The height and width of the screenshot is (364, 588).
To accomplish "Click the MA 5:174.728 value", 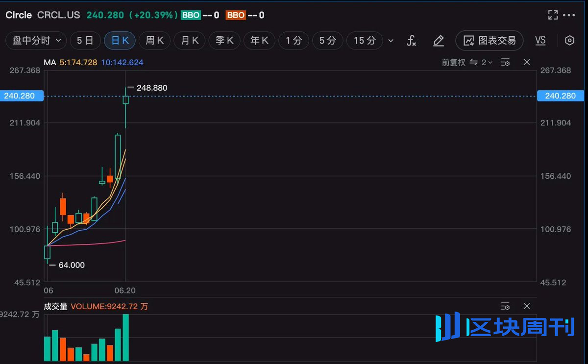I will [78, 62].
